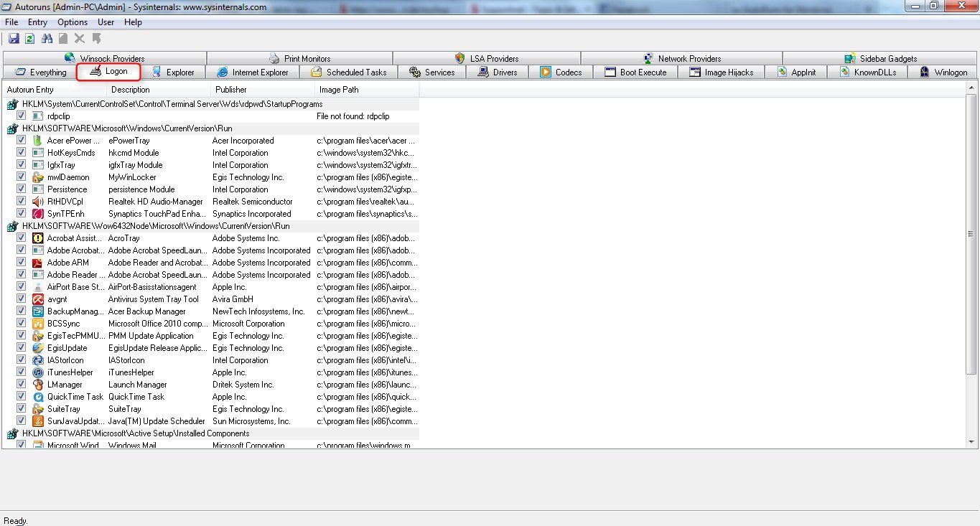Click the IAStorIcon entry icon
The width and height of the screenshot is (980, 526).
click(38, 360)
